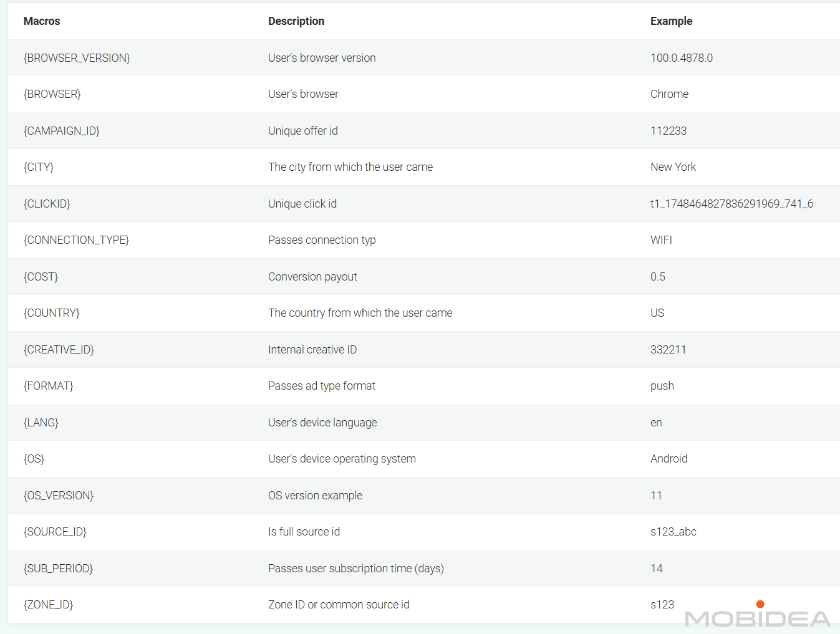840x634 pixels.
Task: Click the {FORMAT} macro
Action: 48,386
